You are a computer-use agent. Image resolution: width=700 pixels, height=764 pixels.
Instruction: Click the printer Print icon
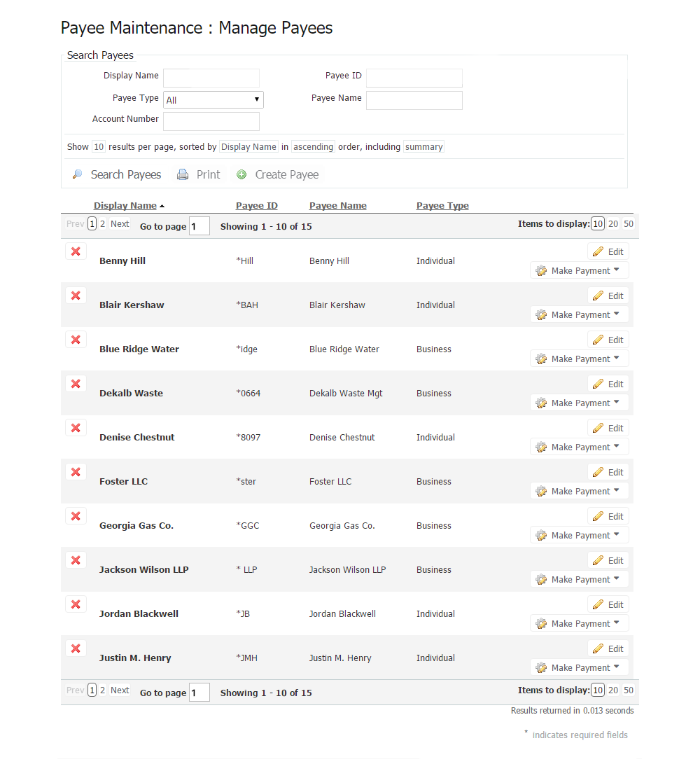pos(183,175)
